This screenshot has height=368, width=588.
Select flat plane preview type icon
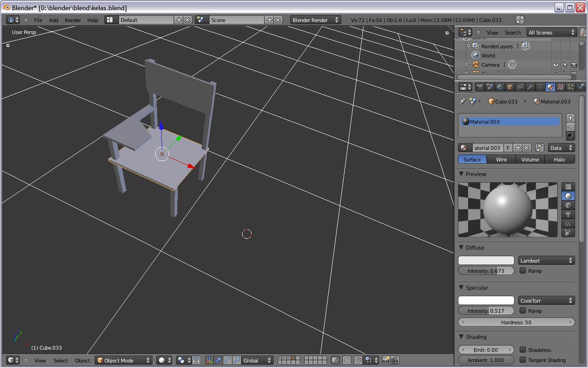click(x=568, y=187)
